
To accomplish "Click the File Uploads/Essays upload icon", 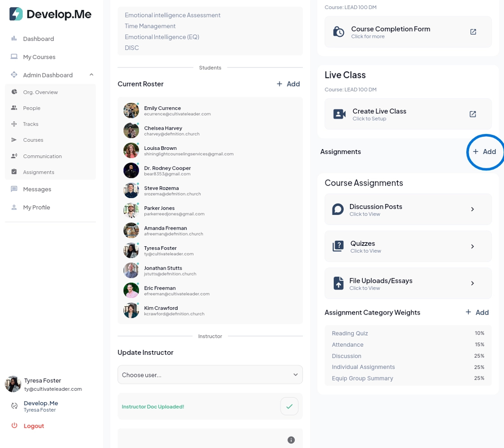I will 338,283.
